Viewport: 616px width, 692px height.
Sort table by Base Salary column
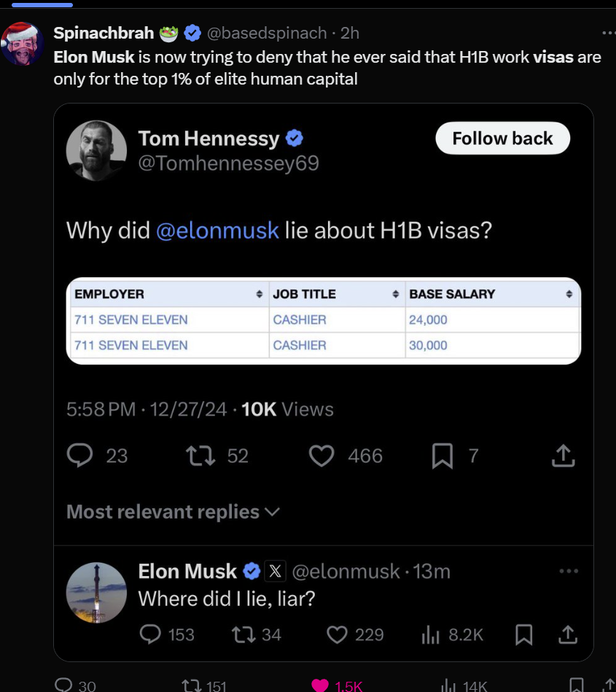point(569,295)
